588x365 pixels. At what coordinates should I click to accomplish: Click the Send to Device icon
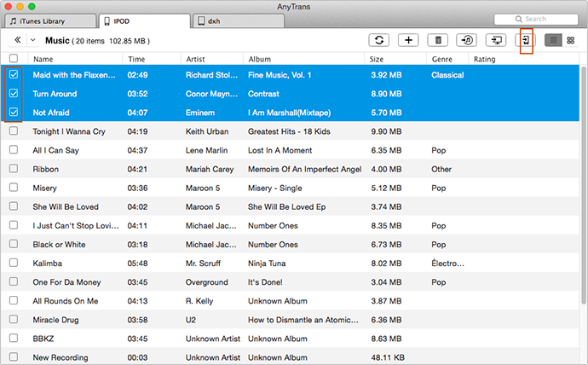click(x=526, y=40)
